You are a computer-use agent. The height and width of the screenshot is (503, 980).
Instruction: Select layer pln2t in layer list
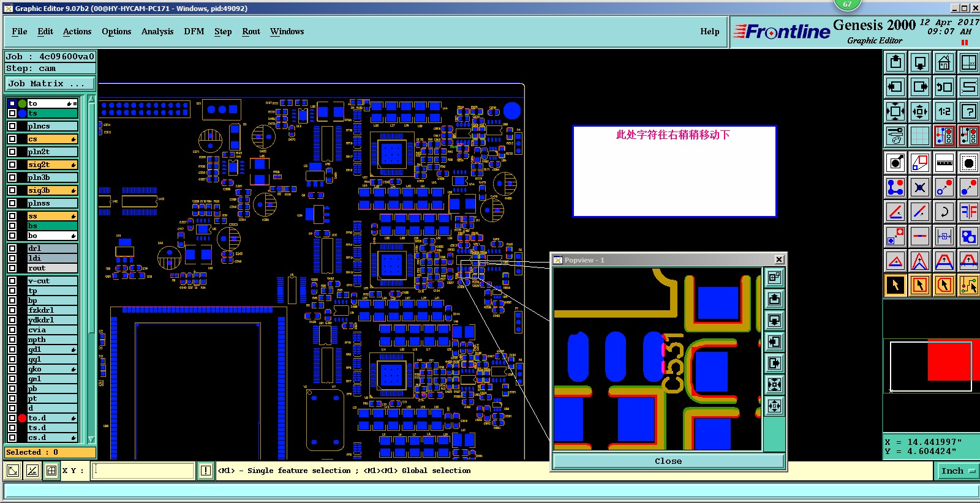point(53,152)
